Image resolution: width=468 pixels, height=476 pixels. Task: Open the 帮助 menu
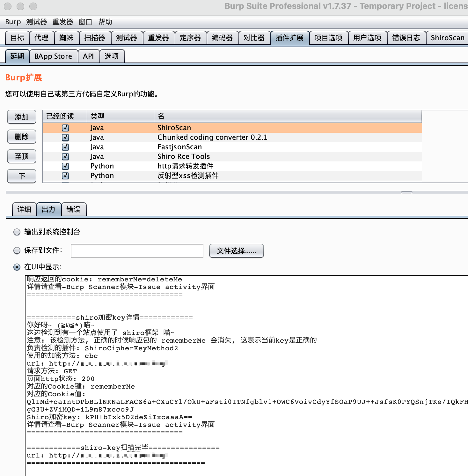(105, 22)
